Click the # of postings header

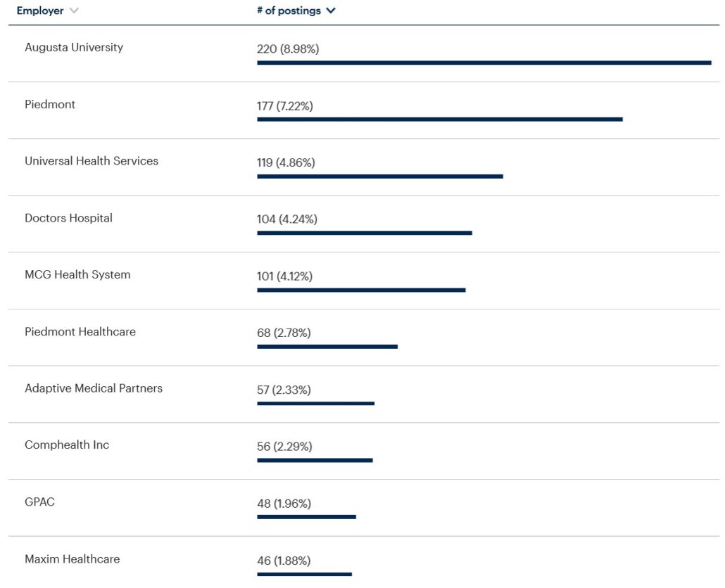(289, 11)
